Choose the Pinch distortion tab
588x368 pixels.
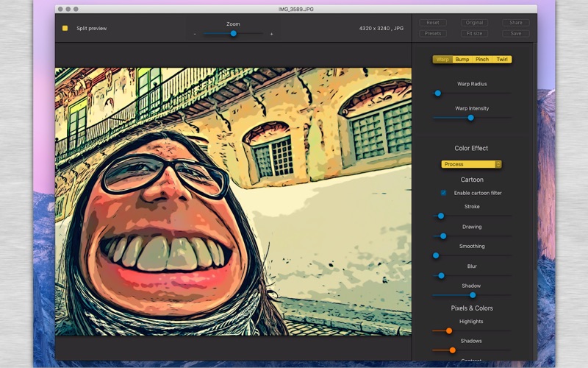pyautogui.click(x=482, y=60)
